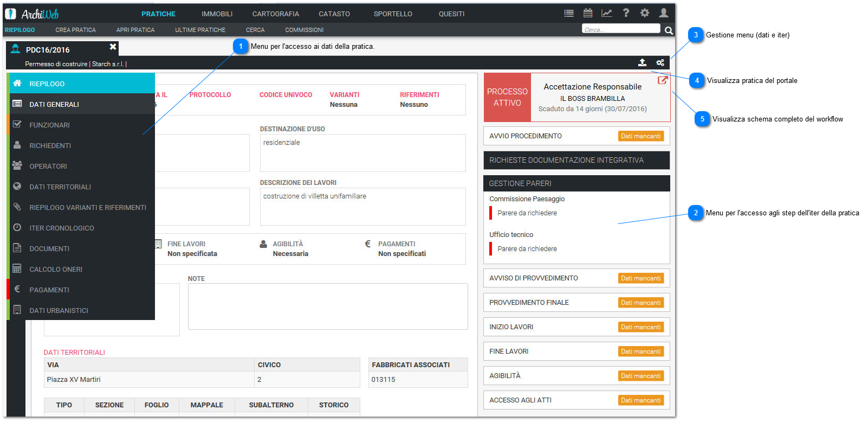
Task: Open QUESITI main menu
Action: tap(451, 14)
